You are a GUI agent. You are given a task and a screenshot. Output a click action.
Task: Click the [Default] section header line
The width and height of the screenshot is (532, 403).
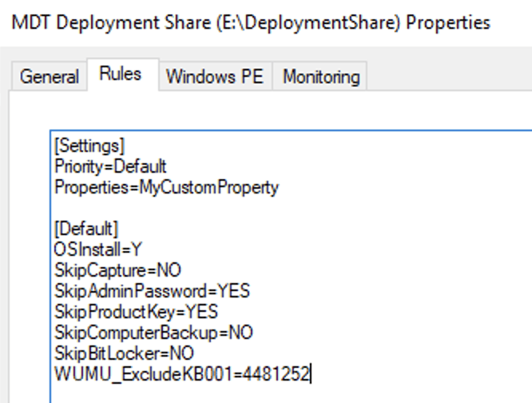[x=84, y=229]
